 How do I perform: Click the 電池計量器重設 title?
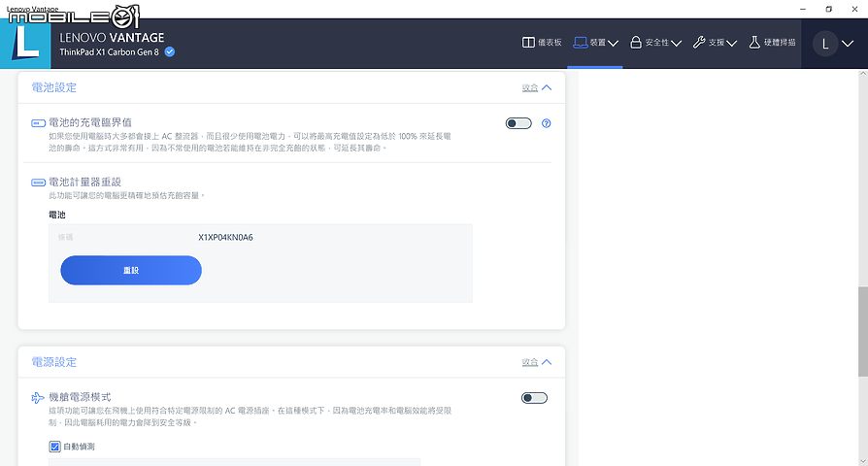pos(84,183)
